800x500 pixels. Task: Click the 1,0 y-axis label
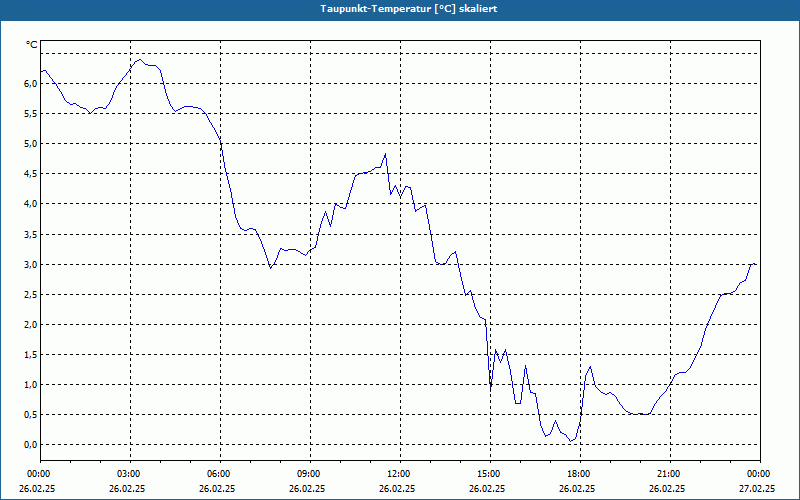coord(31,385)
